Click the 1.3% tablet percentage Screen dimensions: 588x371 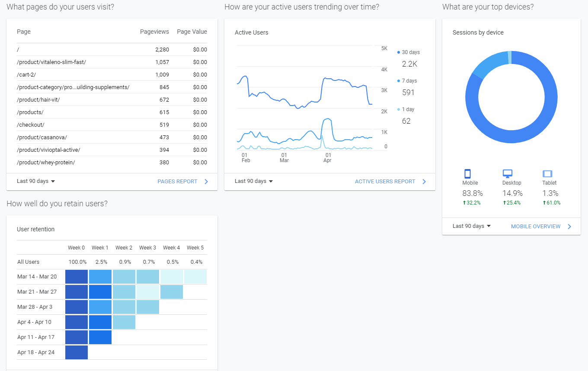point(550,193)
